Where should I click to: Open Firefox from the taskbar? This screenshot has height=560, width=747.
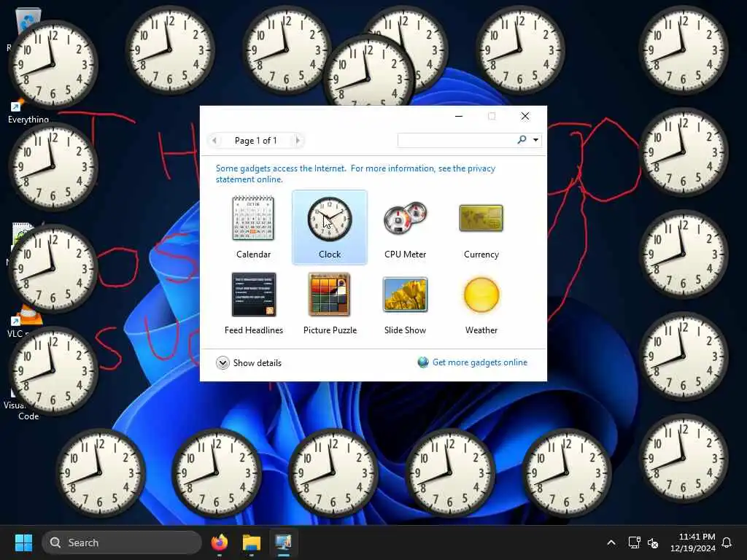click(x=219, y=542)
